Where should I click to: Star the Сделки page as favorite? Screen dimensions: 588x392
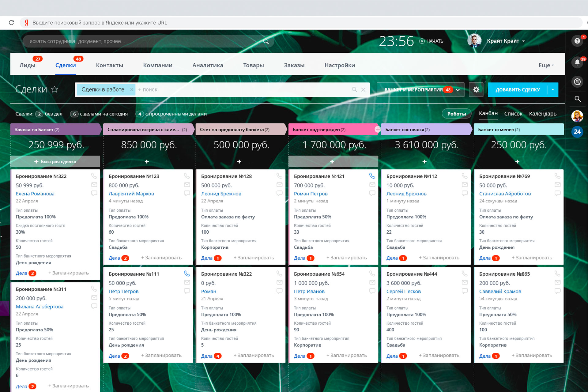pyautogui.click(x=55, y=89)
